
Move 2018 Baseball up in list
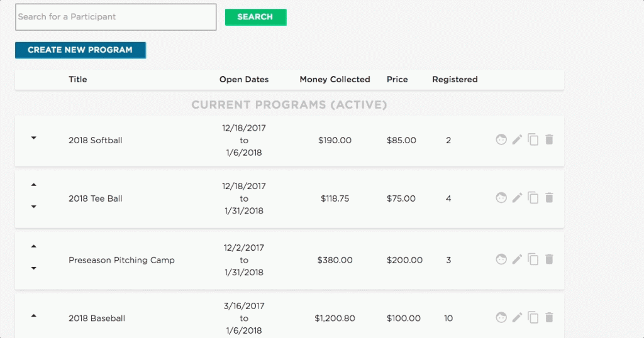[34, 315]
